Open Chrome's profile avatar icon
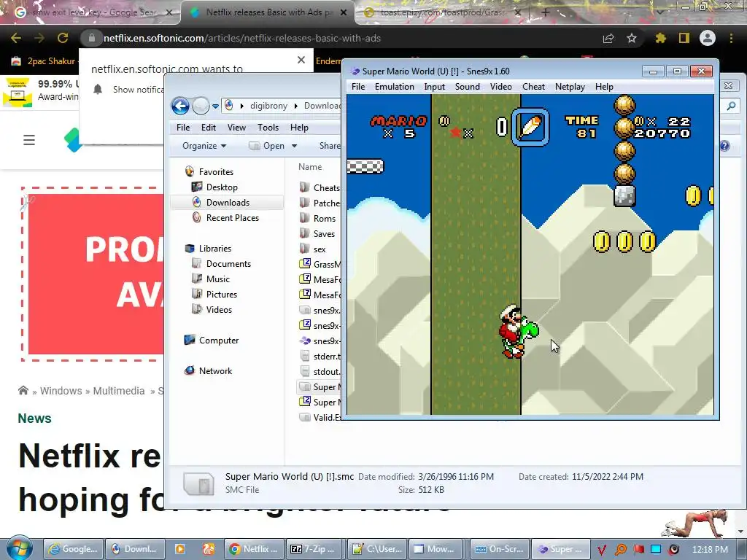 tap(708, 38)
